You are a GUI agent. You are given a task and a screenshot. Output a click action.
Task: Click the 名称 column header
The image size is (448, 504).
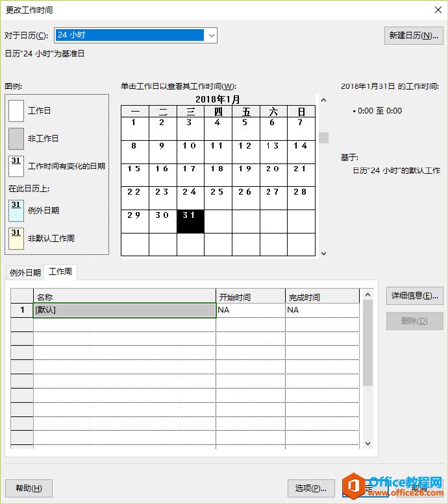click(x=125, y=297)
